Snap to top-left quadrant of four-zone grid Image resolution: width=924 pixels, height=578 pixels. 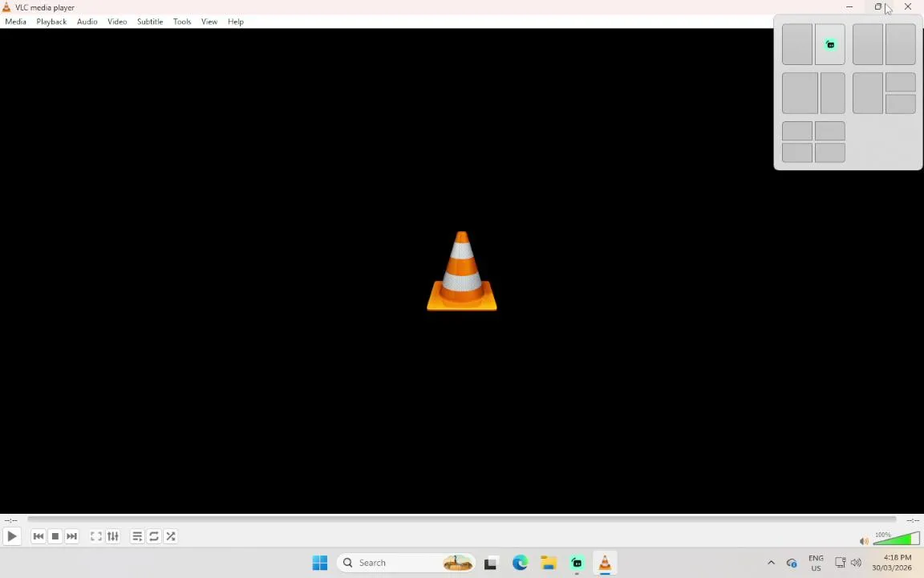[x=797, y=131]
